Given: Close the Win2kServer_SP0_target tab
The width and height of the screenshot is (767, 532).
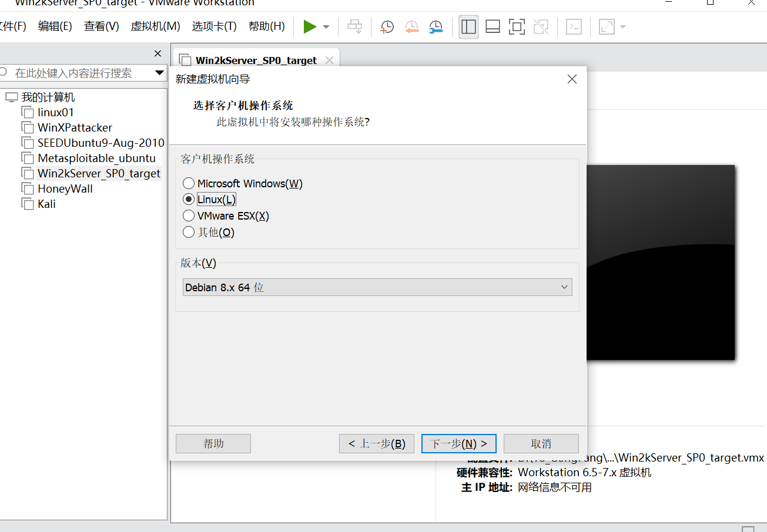Looking at the screenshot, I should (329, 60).
